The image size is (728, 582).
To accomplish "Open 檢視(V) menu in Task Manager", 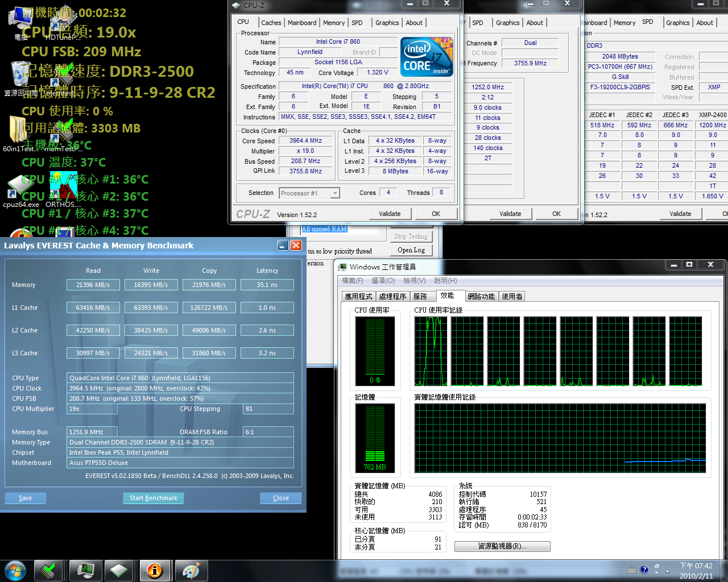I will pyautogui.click(x=415, y=281).
